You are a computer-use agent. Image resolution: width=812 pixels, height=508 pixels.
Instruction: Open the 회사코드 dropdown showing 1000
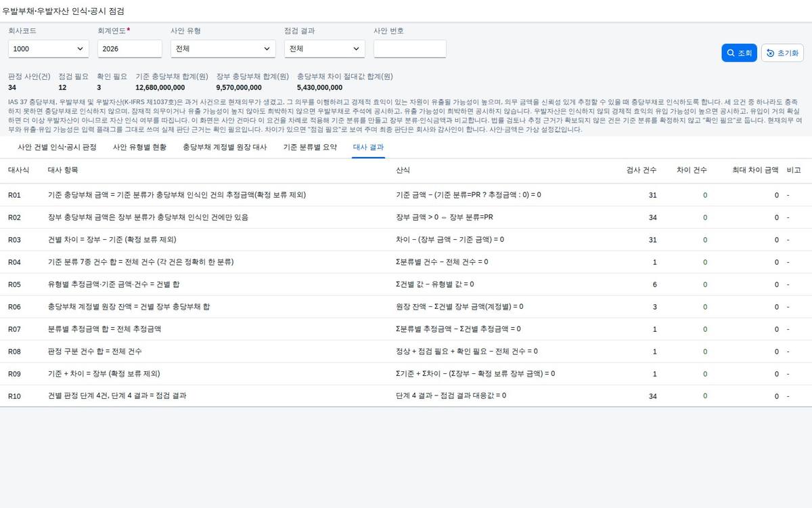49,49
